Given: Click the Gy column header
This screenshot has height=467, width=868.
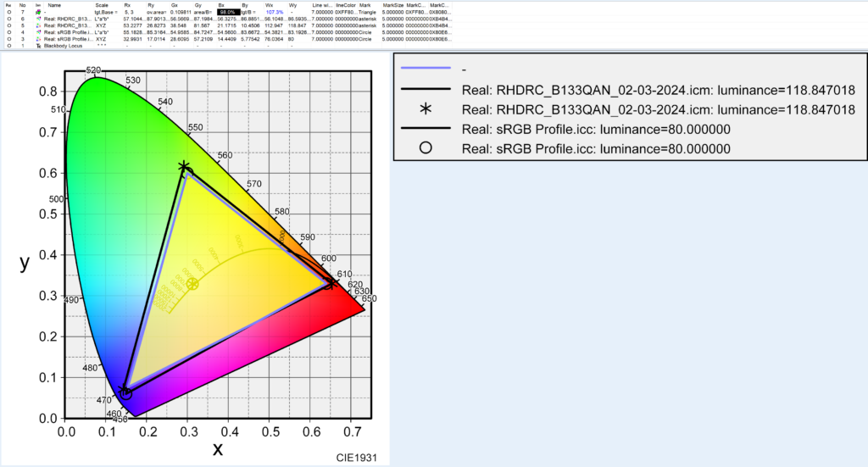Looking at the screenshot, I should [x=198, y=5].
